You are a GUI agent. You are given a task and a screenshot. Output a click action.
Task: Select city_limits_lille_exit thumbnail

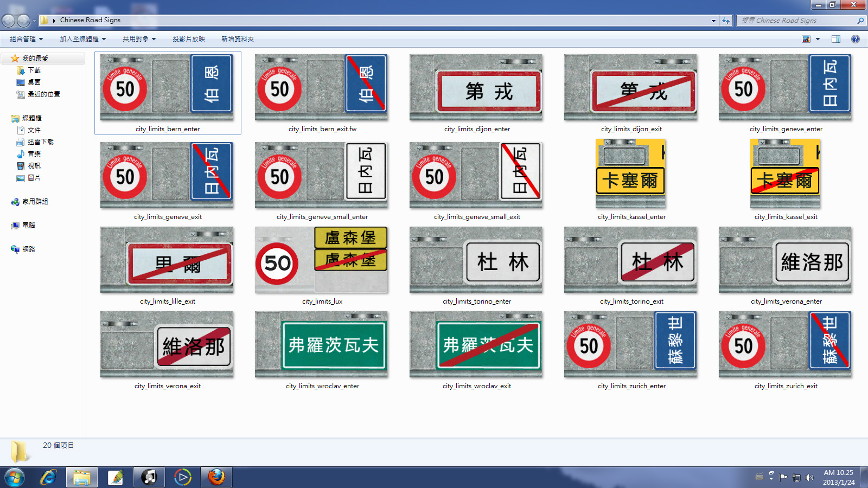coord(167,260)
